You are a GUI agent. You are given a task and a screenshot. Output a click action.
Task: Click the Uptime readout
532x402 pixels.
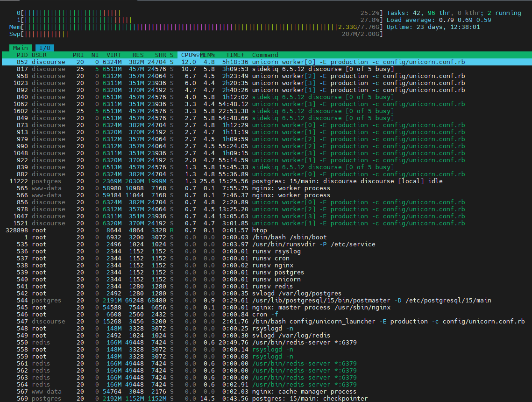433,27
